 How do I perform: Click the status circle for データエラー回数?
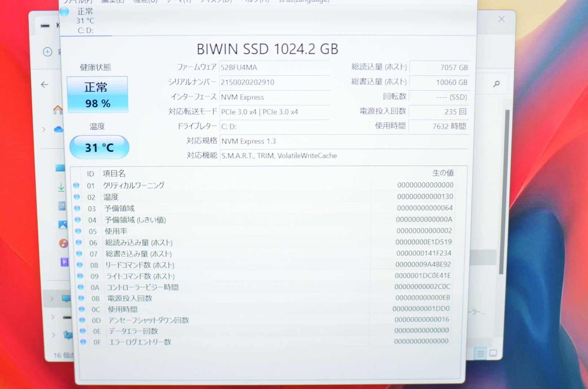(x=83, y=331)
